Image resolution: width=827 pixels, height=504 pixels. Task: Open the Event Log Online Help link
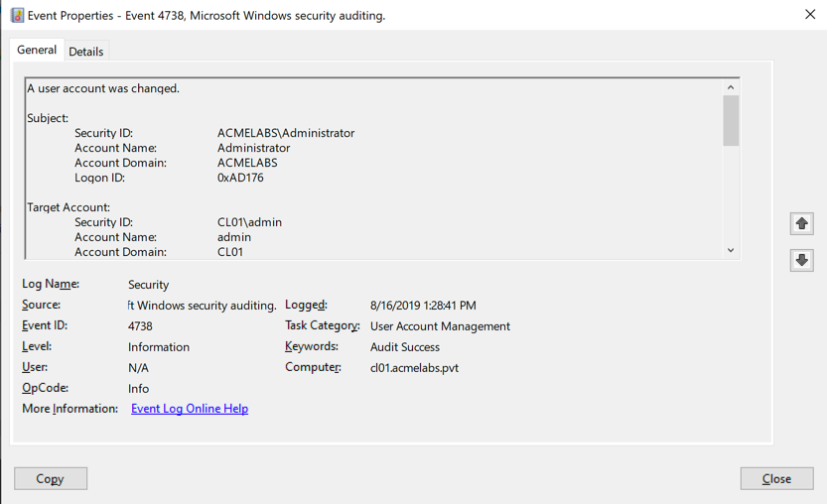[190, 409]
